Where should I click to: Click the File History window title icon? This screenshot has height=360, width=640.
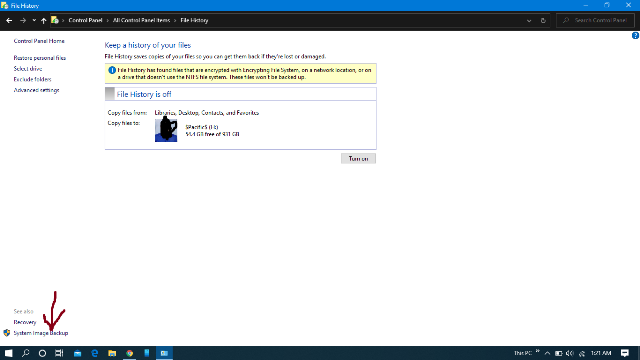coord(5,6)
